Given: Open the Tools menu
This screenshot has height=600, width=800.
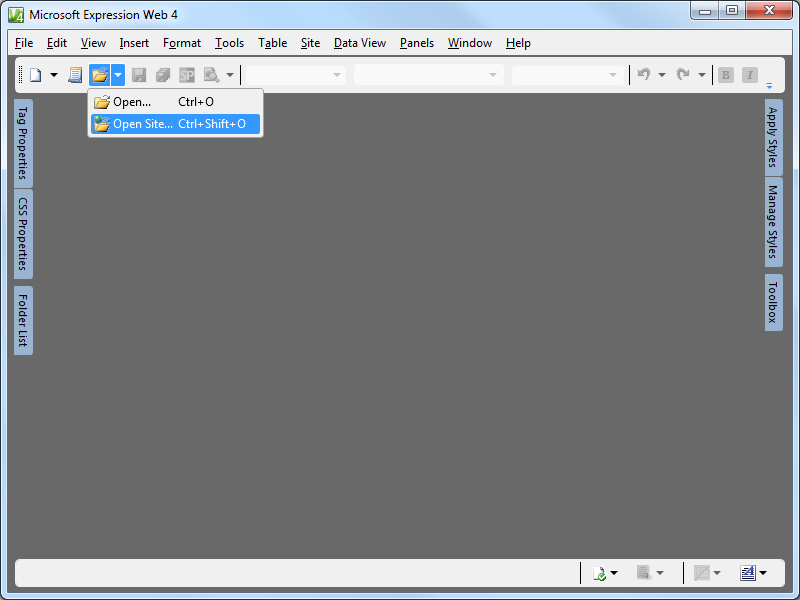Looking at the screenshot, I should 230,43.
